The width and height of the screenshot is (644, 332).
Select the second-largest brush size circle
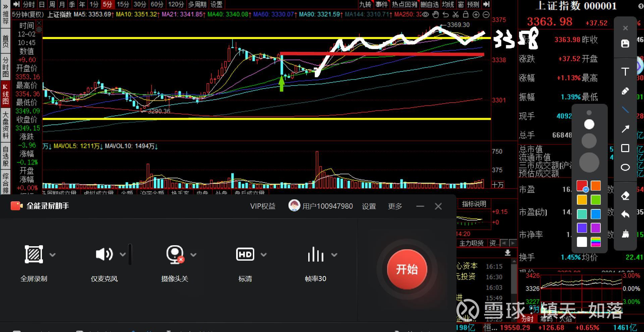(x=589, y=141)
